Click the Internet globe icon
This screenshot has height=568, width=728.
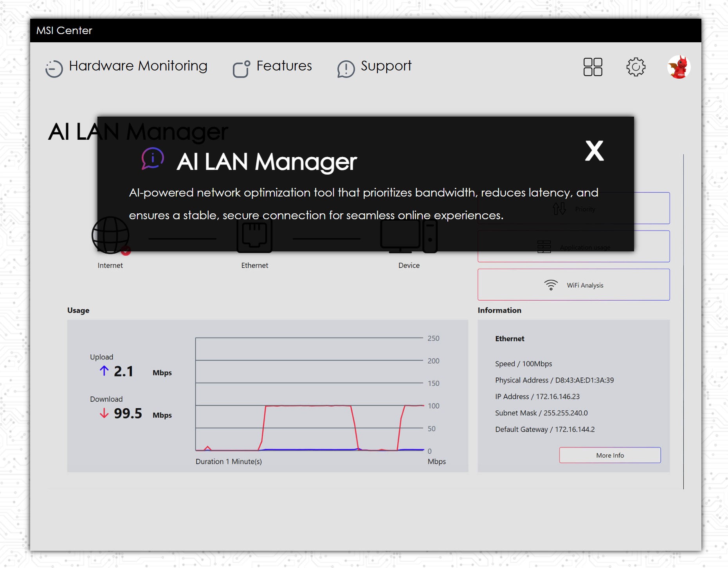click(110, 235)
